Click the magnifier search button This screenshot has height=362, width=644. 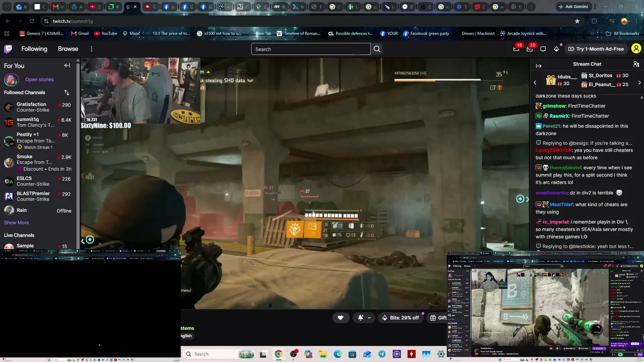point(377,49)
